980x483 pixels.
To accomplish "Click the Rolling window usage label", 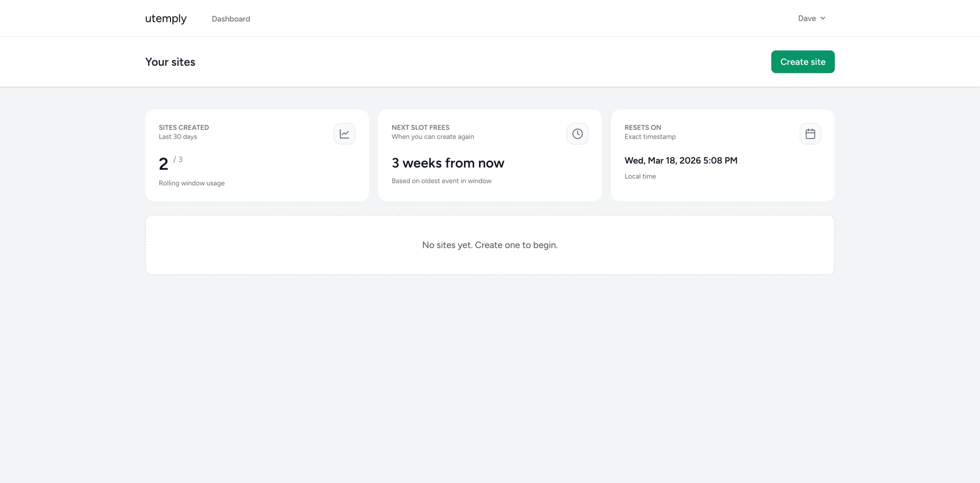I will point(192,183).
